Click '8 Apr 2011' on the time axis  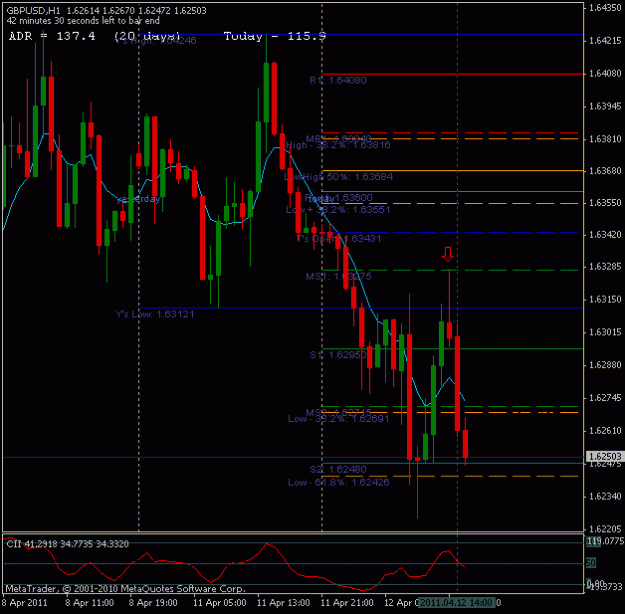tap(25, 602)
